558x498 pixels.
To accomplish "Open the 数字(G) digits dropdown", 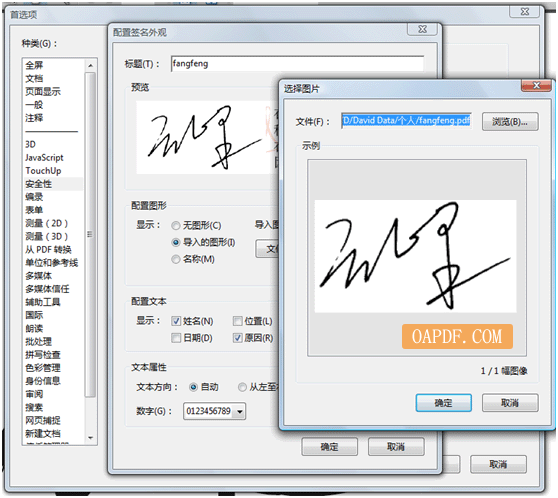I will [240, 411].
